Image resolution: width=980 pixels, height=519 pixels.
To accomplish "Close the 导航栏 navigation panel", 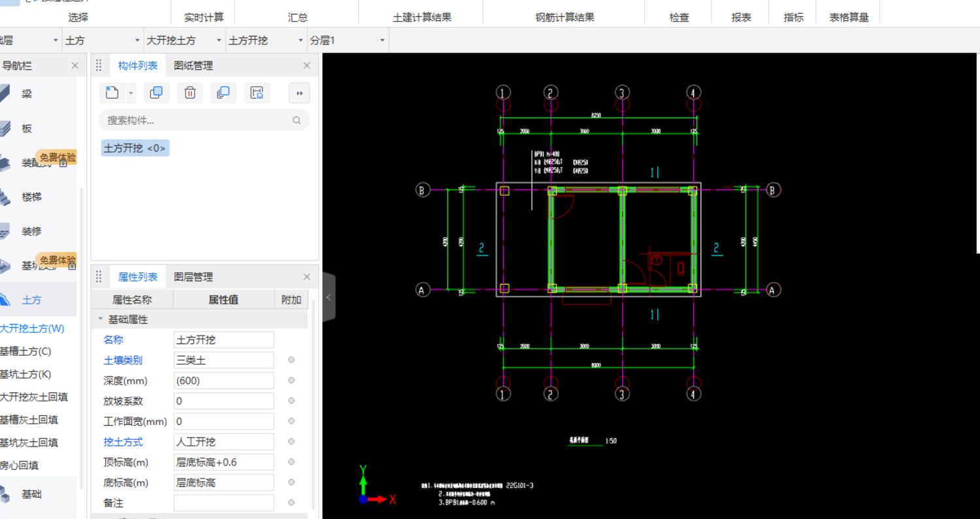I will pos(74,65).
